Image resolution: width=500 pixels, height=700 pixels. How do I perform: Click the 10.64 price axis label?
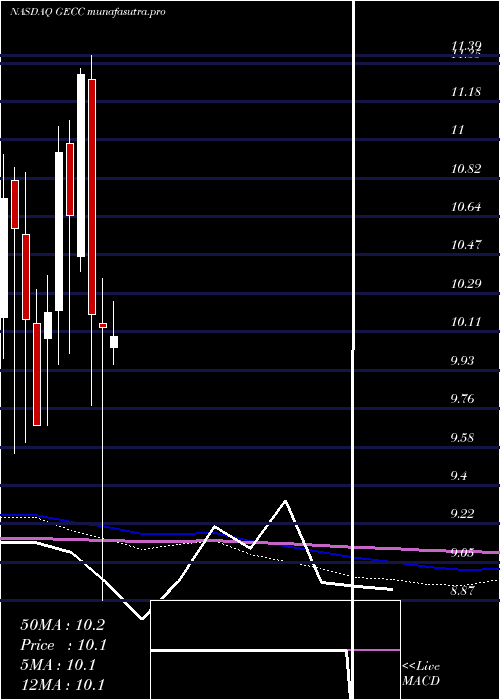pyautogui.click(x=466, y=207)
